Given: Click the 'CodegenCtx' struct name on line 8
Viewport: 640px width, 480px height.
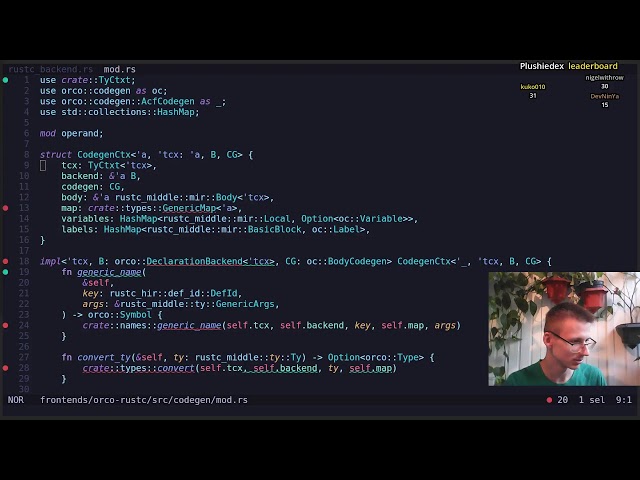Looking at the screenshot, I should (104, 155).
